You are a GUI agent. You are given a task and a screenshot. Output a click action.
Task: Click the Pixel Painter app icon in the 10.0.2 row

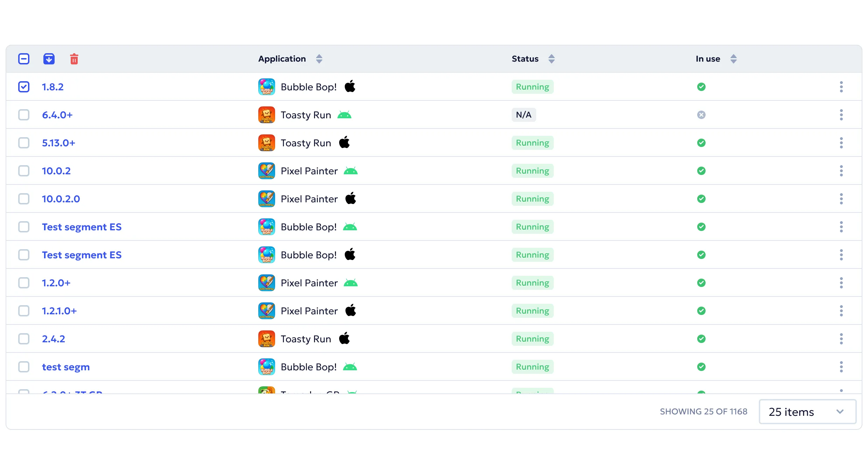pyautogui.click(x=266, y=171)
